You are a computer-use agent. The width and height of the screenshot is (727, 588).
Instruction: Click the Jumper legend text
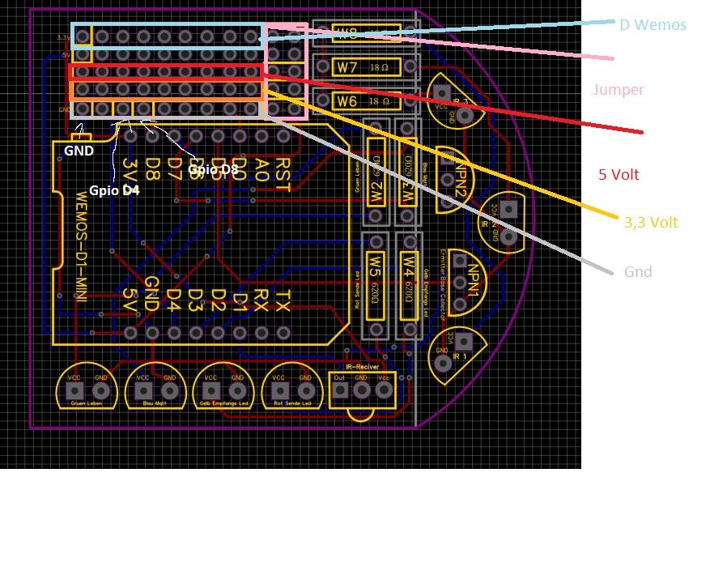(x=618, y=90)
